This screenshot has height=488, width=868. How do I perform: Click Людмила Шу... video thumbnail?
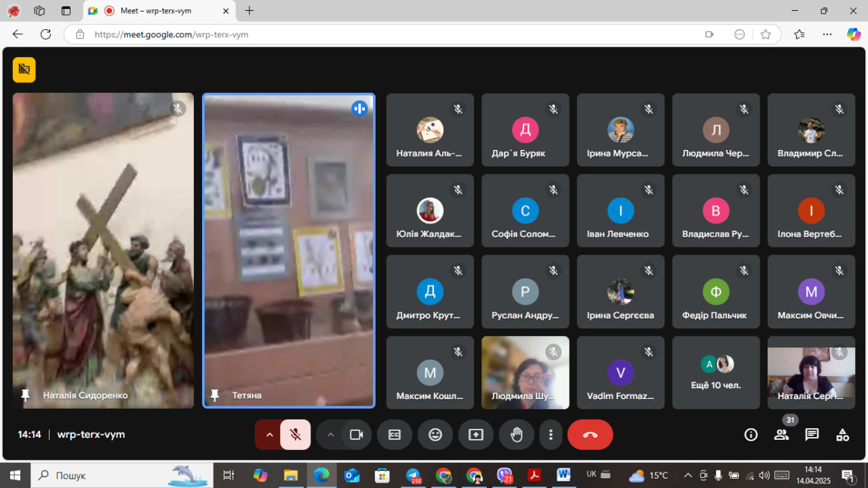526,373
